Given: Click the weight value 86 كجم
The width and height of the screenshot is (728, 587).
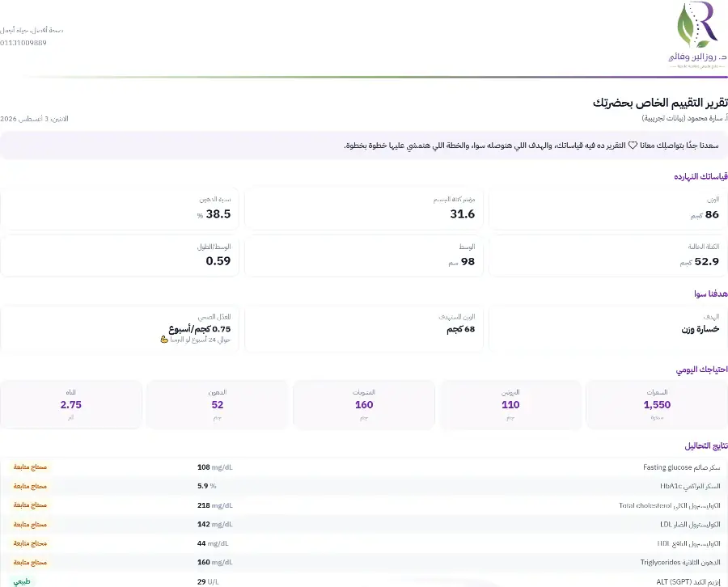Looking at the screenshot, I should [705, 214].
